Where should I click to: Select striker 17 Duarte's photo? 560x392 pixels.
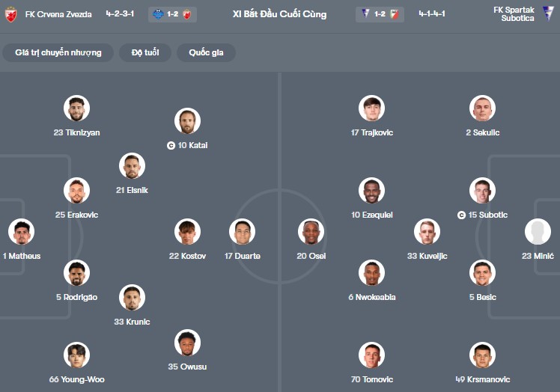(242, 232)
